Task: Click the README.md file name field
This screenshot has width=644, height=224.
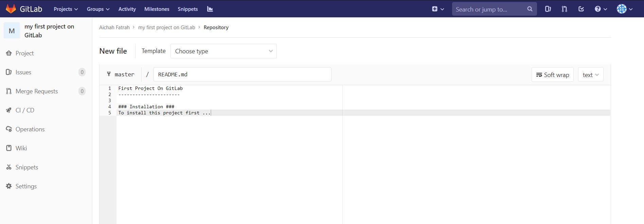Action: click(x=242, y=74)
